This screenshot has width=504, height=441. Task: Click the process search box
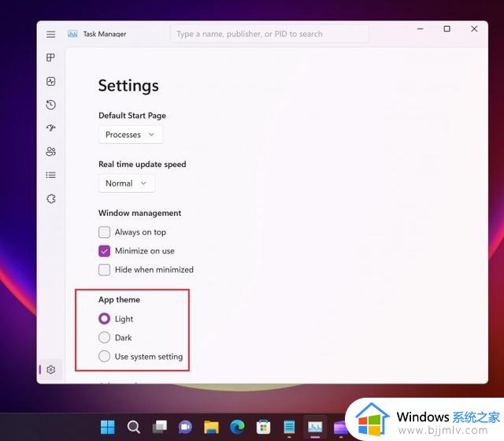[x=269, y=34]
